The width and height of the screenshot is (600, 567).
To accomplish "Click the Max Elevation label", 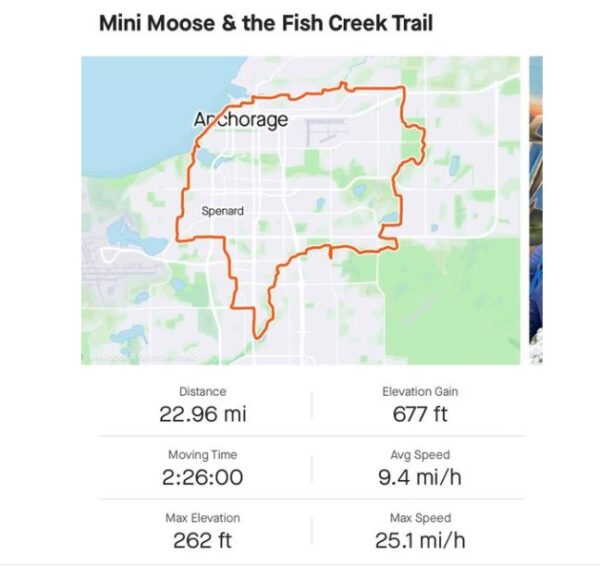I will [x=202, y=518].
